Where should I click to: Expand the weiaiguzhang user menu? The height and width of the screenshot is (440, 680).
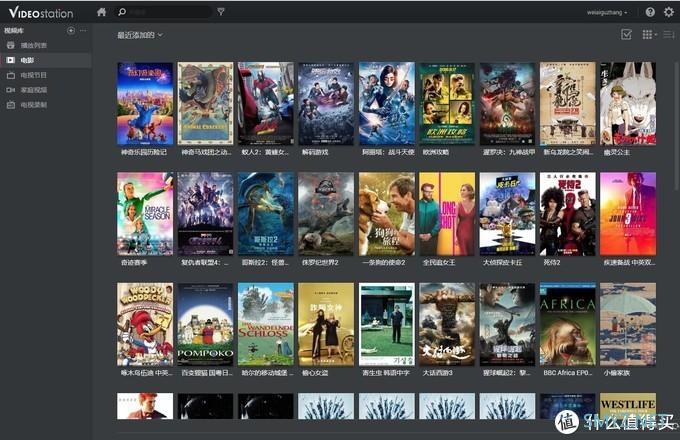click(x=607, y=13)
